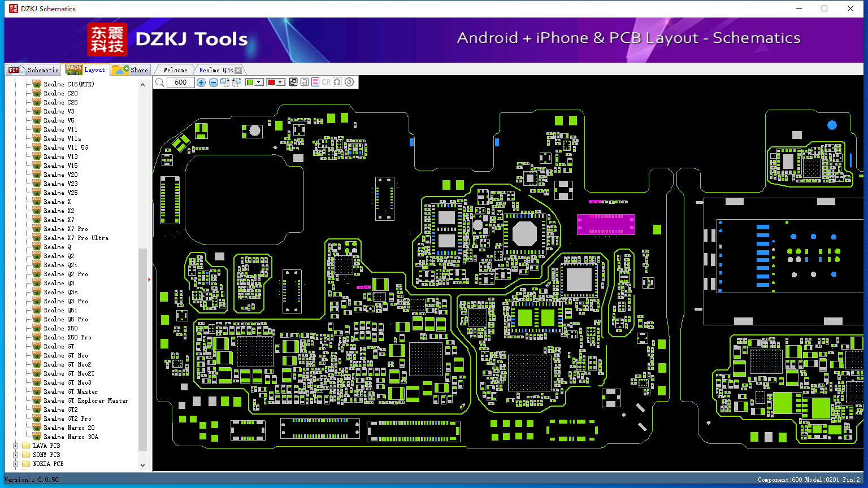The width and height of the screenshot is (868, 488).
Task: Switch to the Welcome document tab
Action: (x=175, y=70)
